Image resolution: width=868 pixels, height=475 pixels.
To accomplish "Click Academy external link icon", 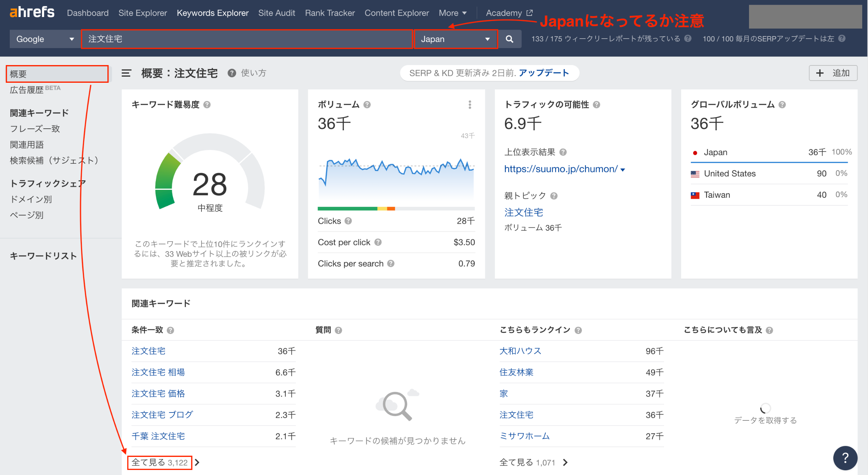I will pyautogui.click(x=530, y=13).
